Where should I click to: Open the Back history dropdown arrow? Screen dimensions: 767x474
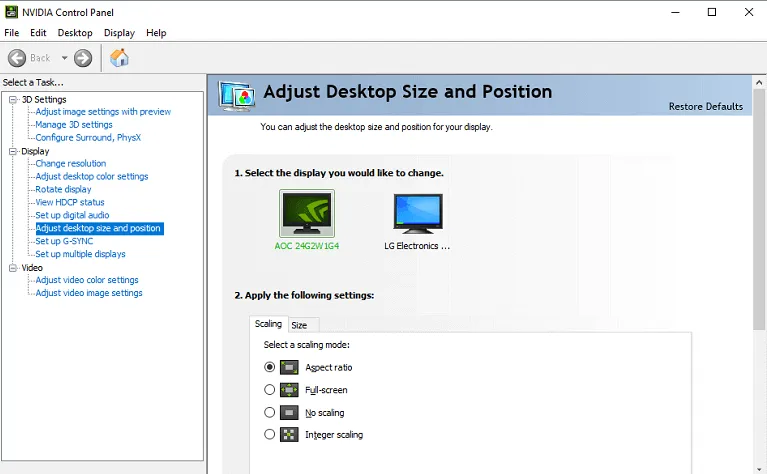coord(64,58)
